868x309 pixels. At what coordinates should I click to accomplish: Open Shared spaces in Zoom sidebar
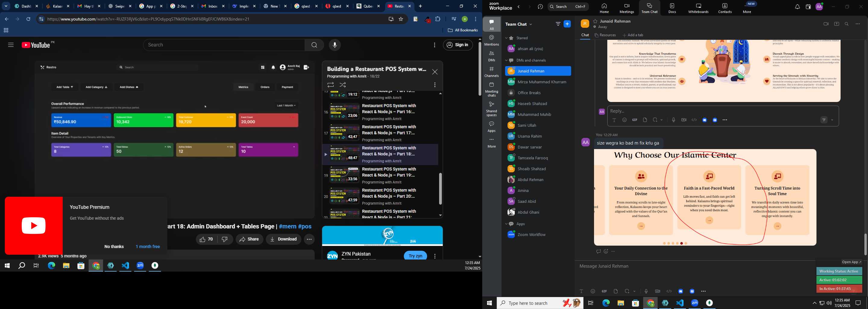pos(492,109)
